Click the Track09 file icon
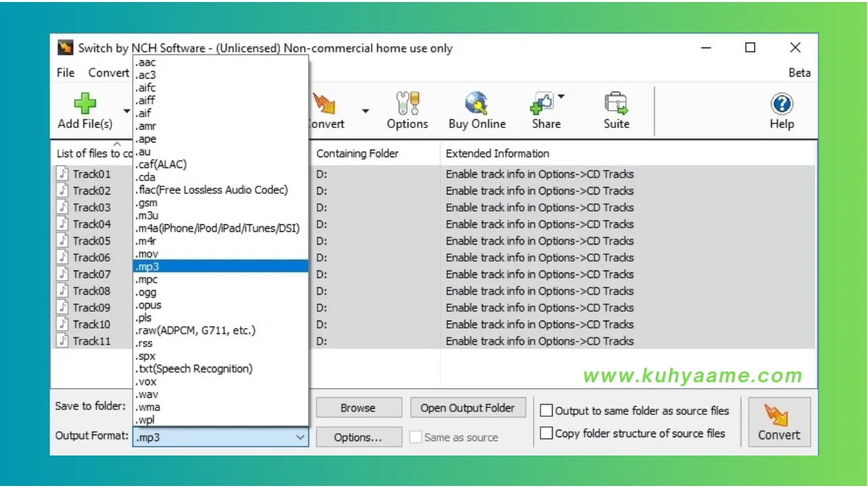Image resolution: width=868 pixels, height=488 pixels. [62, 307]
